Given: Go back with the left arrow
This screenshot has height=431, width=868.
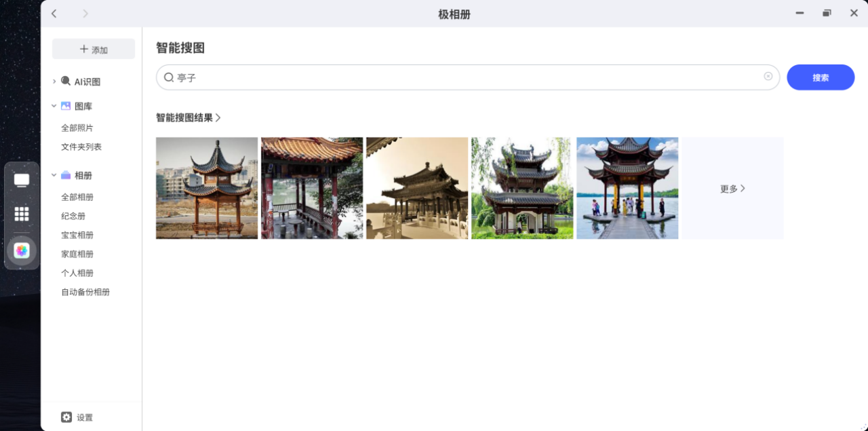Looking at the screenshot, I should 54,14.
